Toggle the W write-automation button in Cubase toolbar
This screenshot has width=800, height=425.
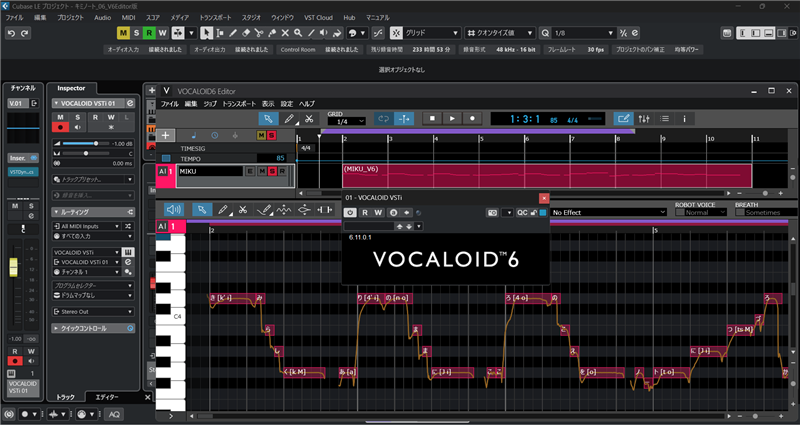(x=162, y=33)
